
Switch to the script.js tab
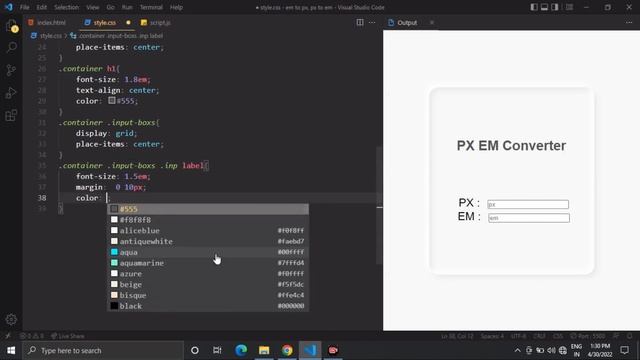pyautogui.click(x=156, y=23)
